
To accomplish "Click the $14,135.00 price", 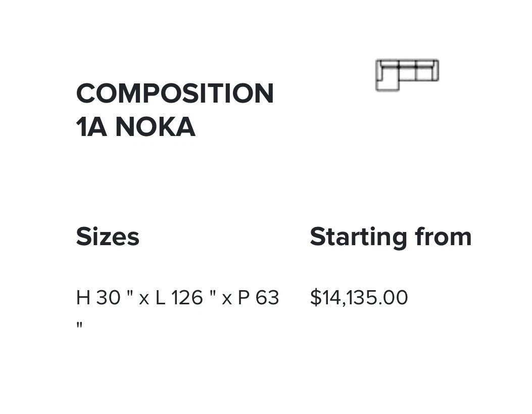I will (359, 297).
